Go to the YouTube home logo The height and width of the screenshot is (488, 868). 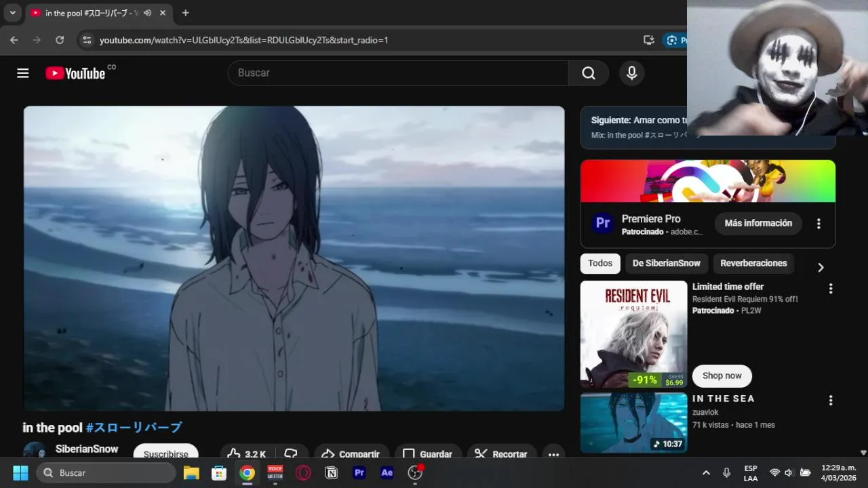75,73
